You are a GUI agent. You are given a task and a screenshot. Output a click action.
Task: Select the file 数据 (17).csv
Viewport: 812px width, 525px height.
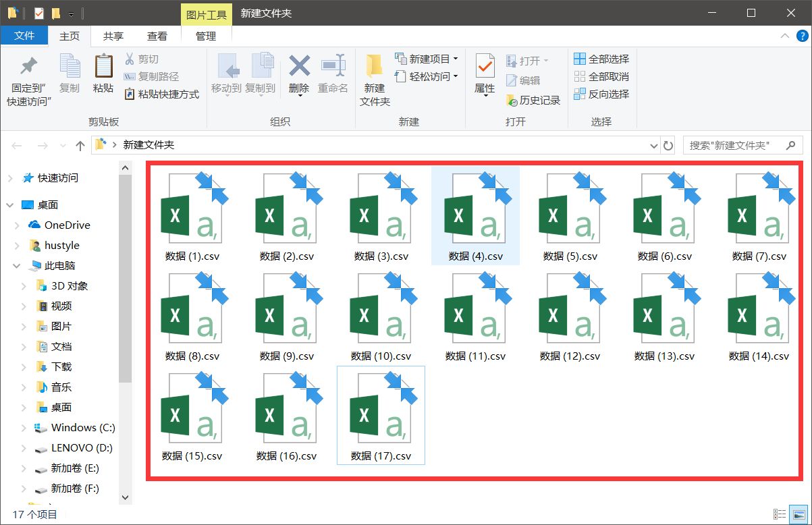click(x=381, y=416)
